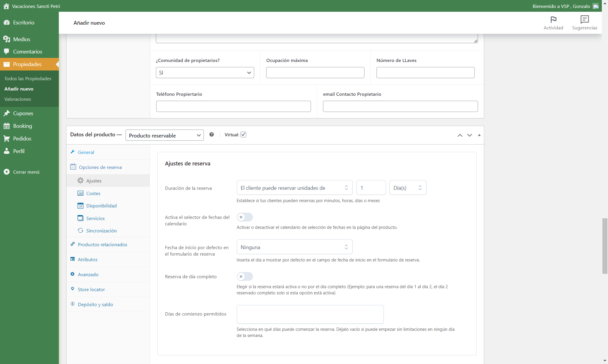Focus the Ocupación máxima field
The width and height of the screenshot is (608, 364).
pyautogui.click(x=315, y=73)
